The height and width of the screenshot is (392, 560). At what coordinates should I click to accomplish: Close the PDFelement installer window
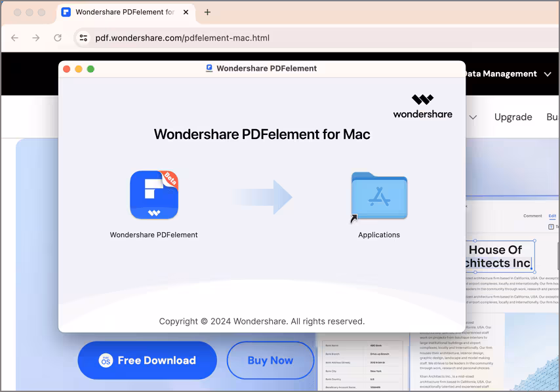[66, 69]
